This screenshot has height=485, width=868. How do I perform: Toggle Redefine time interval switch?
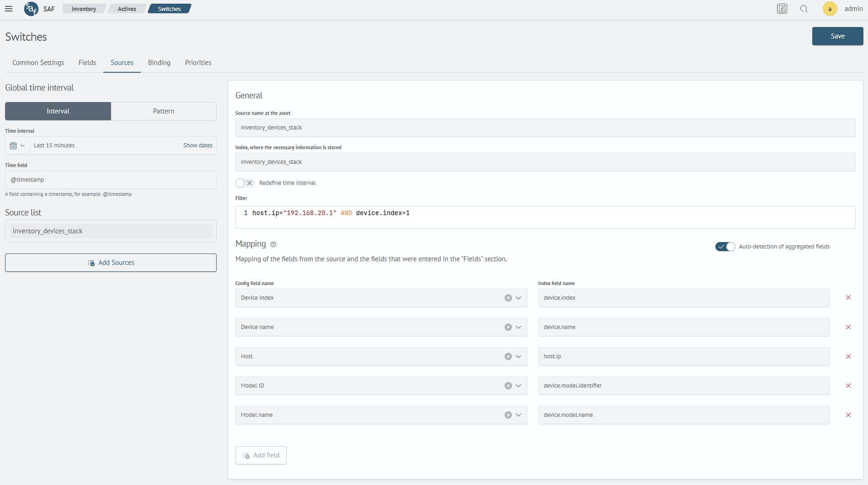(245, 183)
